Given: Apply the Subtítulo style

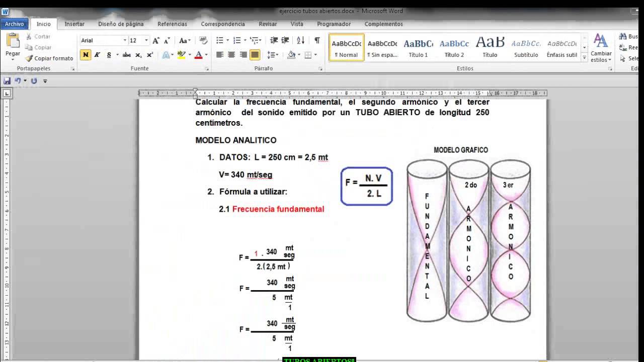Looking at the screenshot, I should [526, 47].
